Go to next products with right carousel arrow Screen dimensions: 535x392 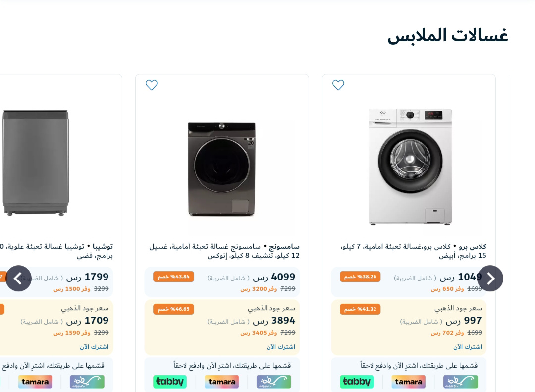pyautogui.click(x=490, y=279)
